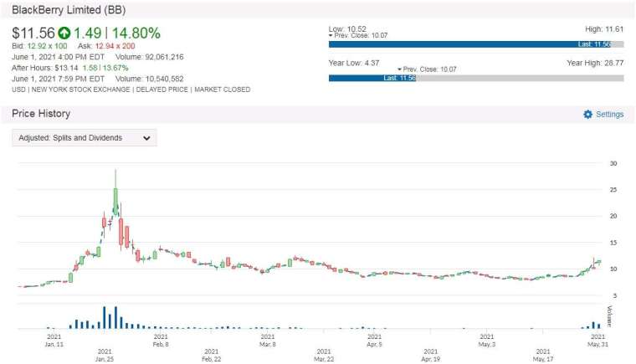Click the $11.56 last price
Image resolution: width=636 pixels, height=364 pixels.
pos(33,33)
